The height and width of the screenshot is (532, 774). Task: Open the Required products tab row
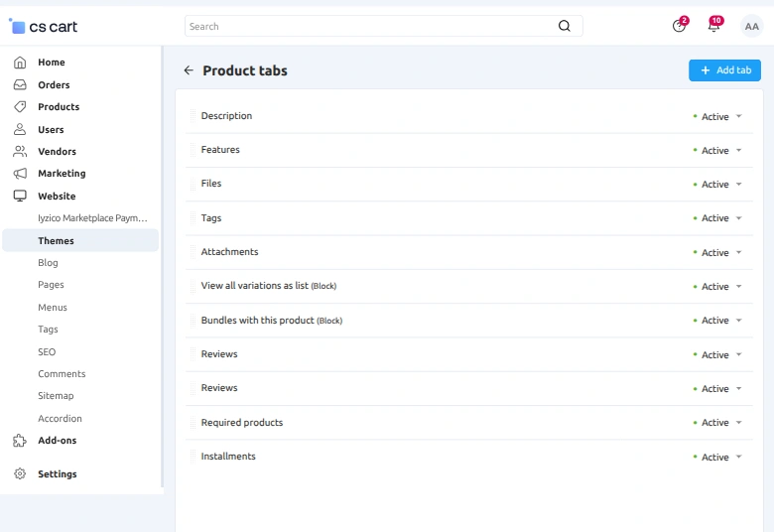[242, 423]
